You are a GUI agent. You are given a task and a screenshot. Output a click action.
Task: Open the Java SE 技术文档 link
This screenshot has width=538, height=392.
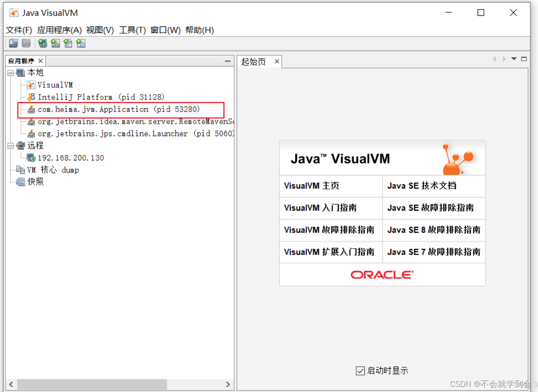[x=422, y=186]
